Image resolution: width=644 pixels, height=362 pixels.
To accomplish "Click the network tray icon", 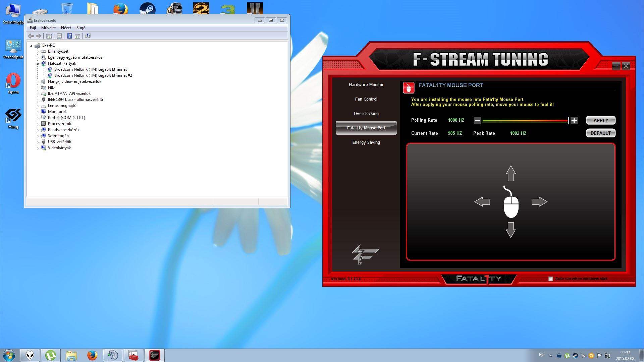I will point(608,356).
